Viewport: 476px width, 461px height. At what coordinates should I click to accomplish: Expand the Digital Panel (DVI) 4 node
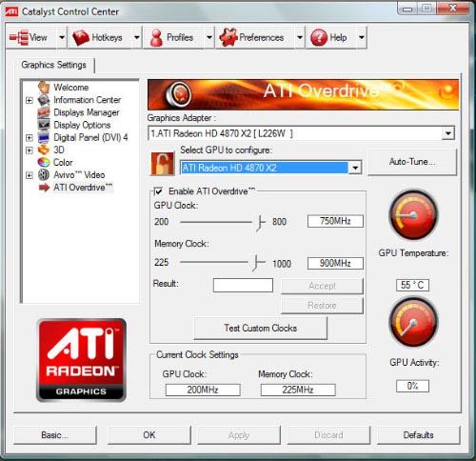(30, 137)
